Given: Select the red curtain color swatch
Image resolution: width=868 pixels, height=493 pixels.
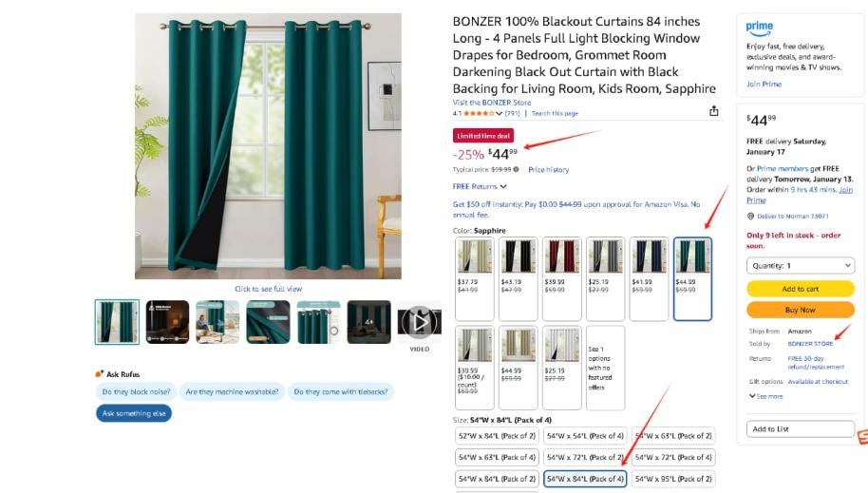Looking at the screenshot, I should point(562,278).
